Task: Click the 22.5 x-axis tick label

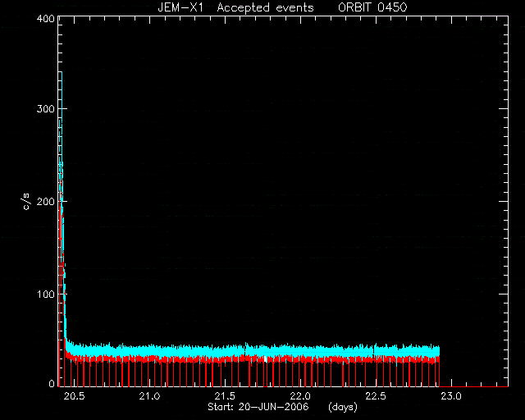Action: tap(376, 396)
